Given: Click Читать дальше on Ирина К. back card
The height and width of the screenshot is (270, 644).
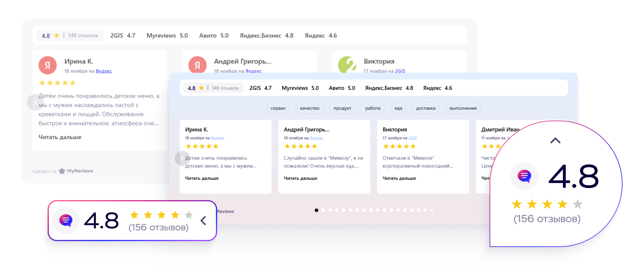Looking at the screenshot, I should pos(60,137).
